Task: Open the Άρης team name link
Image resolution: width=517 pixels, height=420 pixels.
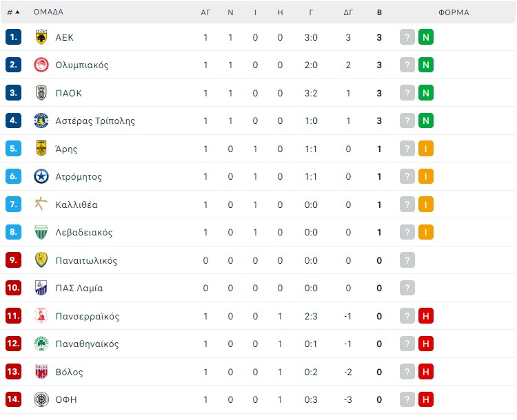Action: [x=66, y=149]
